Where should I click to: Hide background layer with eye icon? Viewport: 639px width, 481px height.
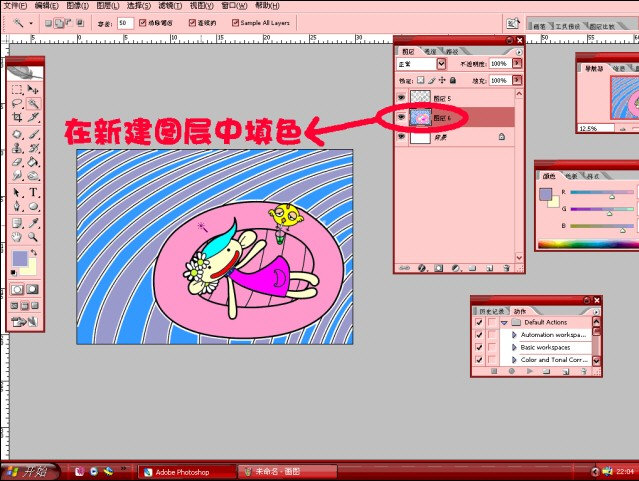click(401, 137)
